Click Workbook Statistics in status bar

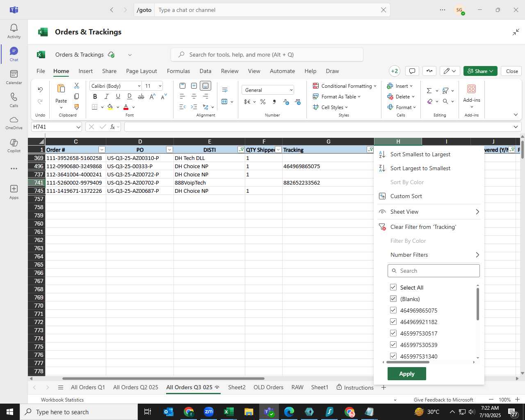62,399
